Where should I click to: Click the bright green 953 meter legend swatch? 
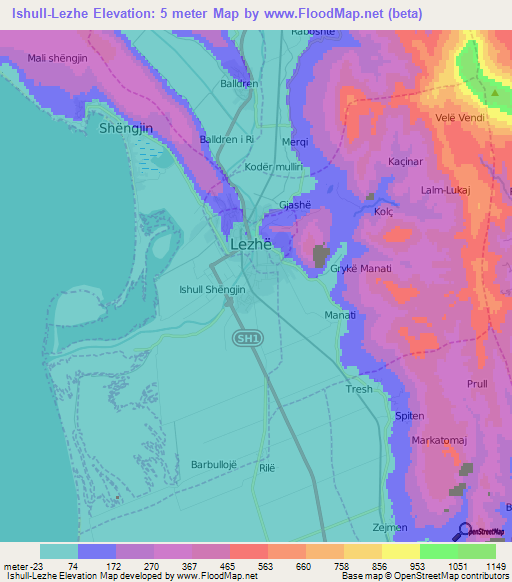pyautogui.click(x=439, y=551)
